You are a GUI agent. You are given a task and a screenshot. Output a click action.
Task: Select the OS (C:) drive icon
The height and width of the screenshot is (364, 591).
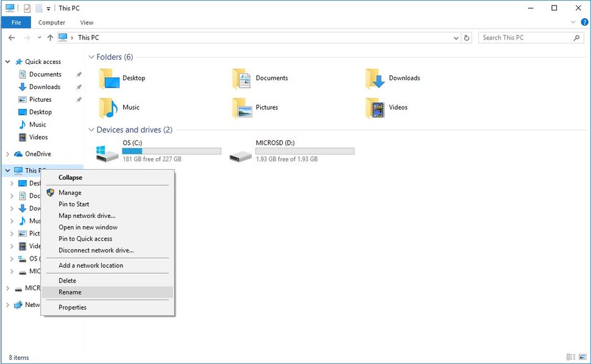coord(107,154)
